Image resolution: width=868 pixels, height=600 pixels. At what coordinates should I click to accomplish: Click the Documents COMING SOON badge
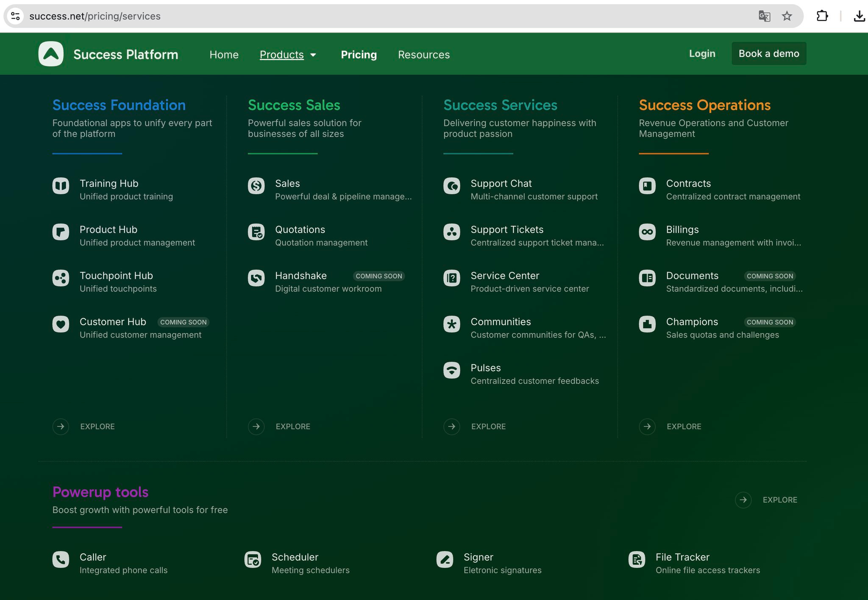770,276
